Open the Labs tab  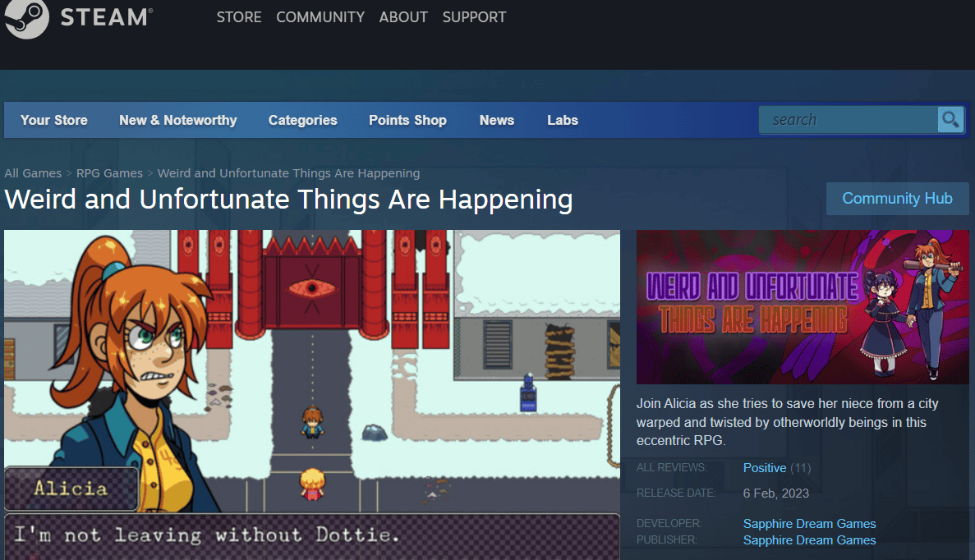click(x=563, y=120)
